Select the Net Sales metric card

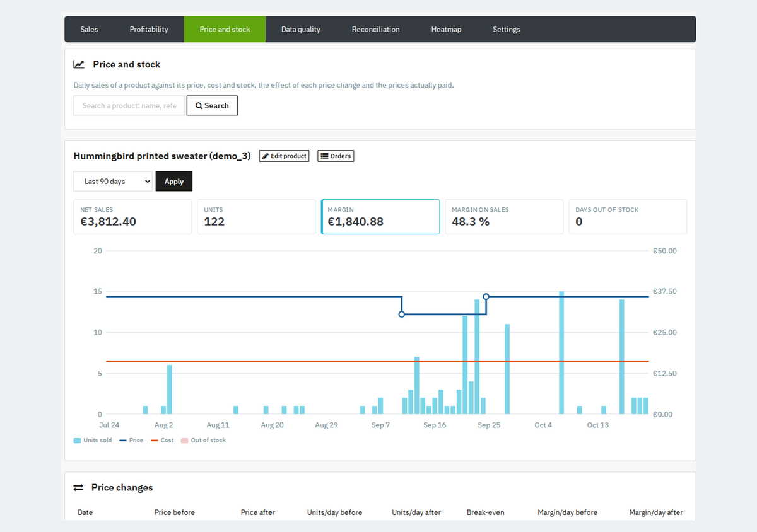pyautogui.click(x=132, y=217)
